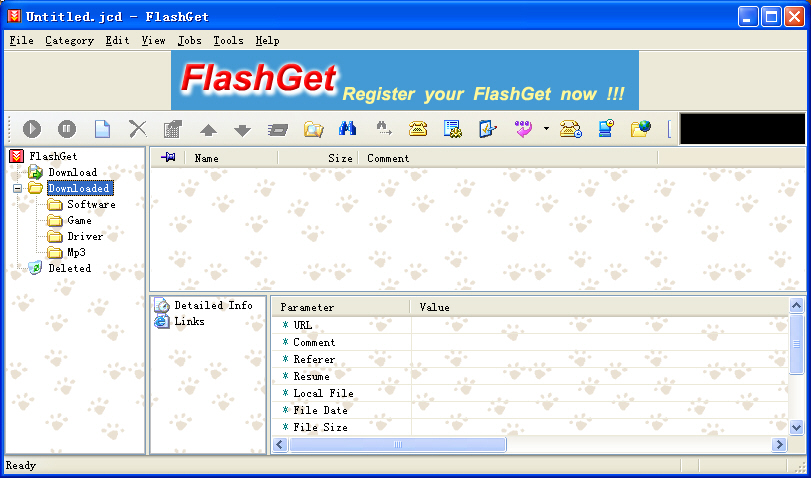Click the Delete X toolbar icon
Viewport: 811px width, 478px height.
click(138, 128)
